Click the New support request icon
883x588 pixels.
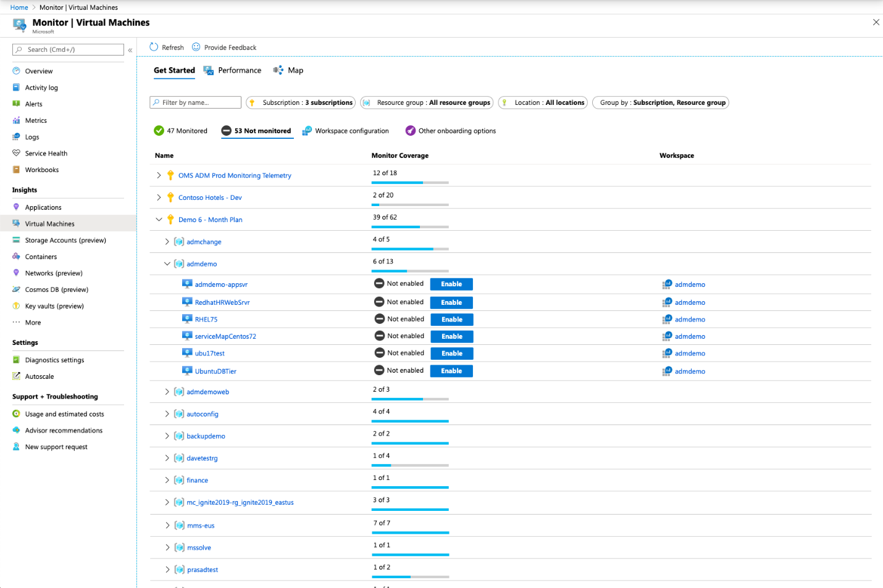click(17, 447)
